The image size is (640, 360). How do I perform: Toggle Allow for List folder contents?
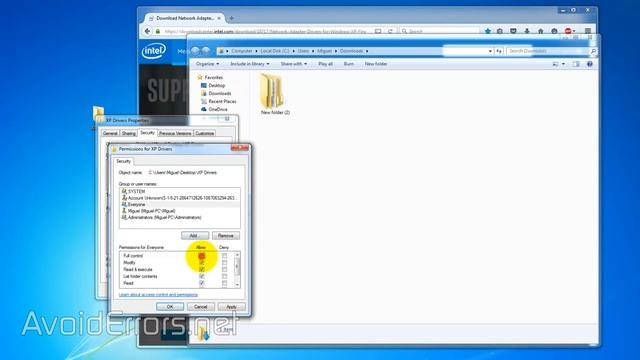click(202, 276)
